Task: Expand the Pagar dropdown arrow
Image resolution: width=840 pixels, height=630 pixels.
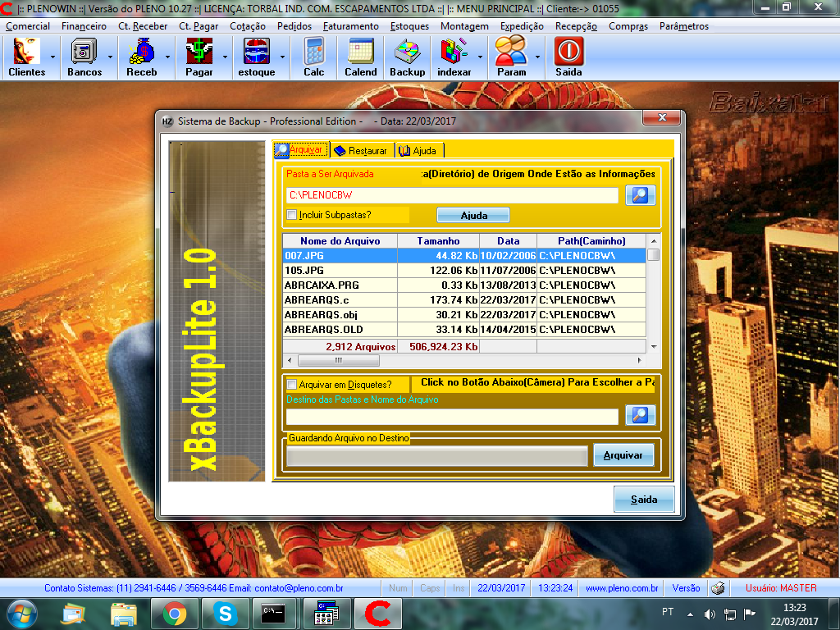Action: (225, 57)
